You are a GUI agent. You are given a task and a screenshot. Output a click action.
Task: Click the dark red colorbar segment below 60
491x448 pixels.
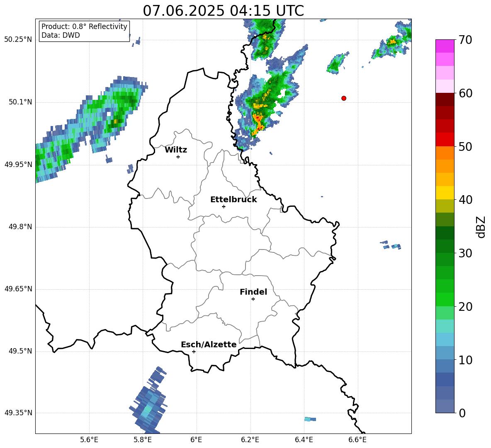[445, 100]
